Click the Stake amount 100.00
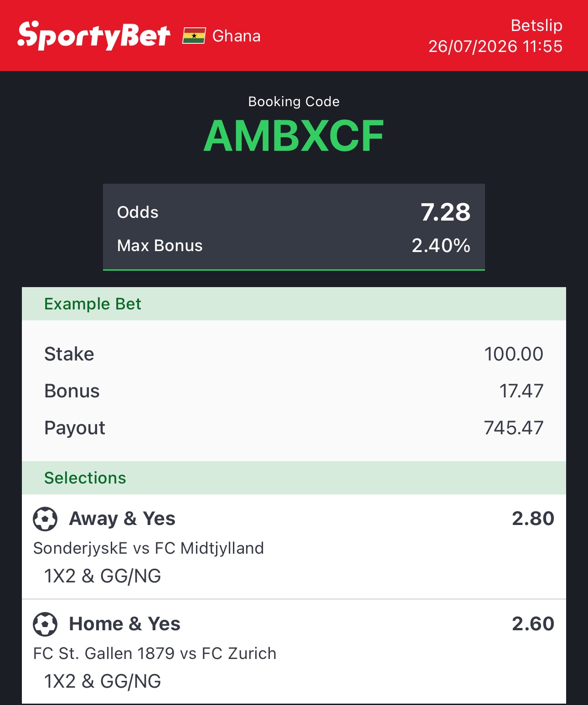This screenshot has width=588, height=705. [514, 354]
